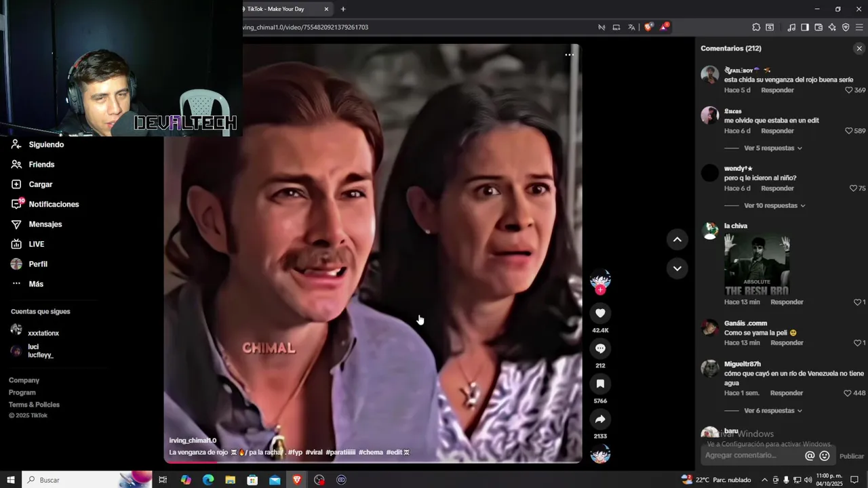
Task: Open Friends in the sidebar
Action: click(x=41, y=165)
